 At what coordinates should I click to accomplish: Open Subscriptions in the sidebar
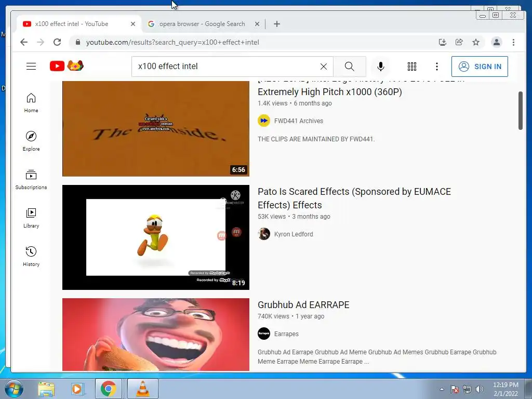click(x=31, y=179)
